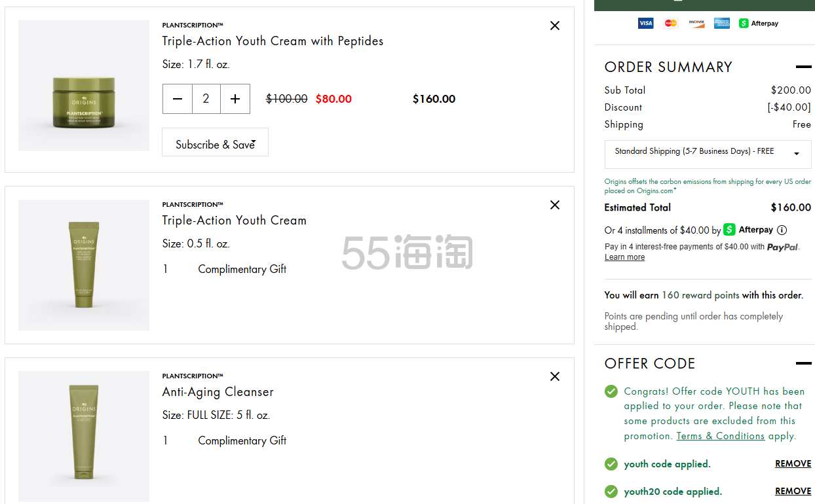
Task: Remove the Anti-Aging Cleanser gift
Action: coord(555,376)
